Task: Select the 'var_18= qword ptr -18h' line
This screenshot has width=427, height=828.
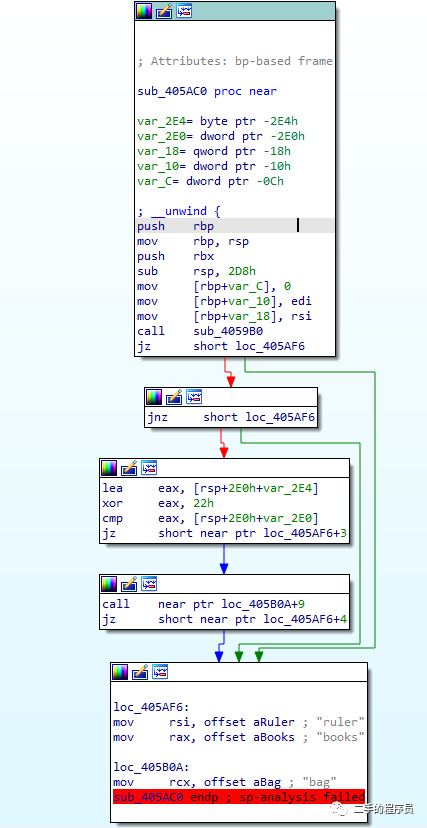Action: [214, 152]
